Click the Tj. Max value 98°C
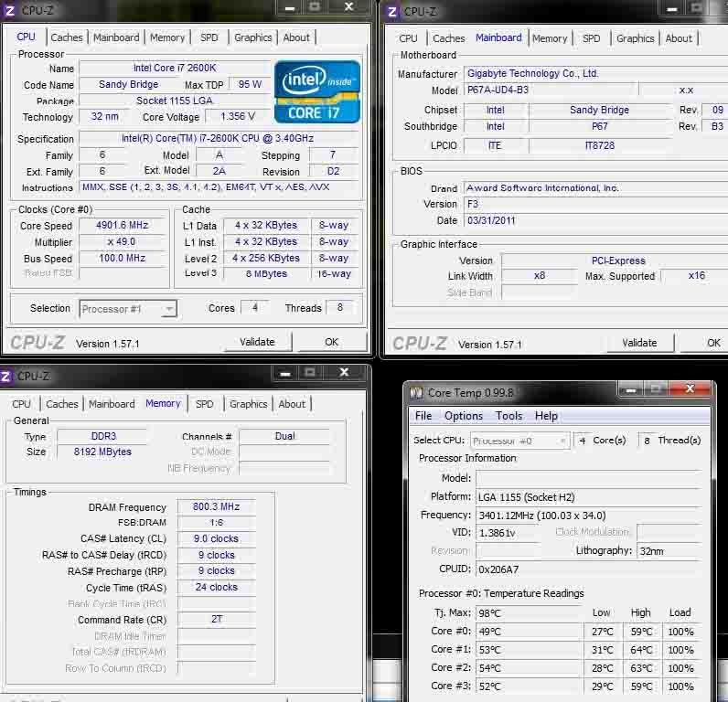 (x=530, y=613)
